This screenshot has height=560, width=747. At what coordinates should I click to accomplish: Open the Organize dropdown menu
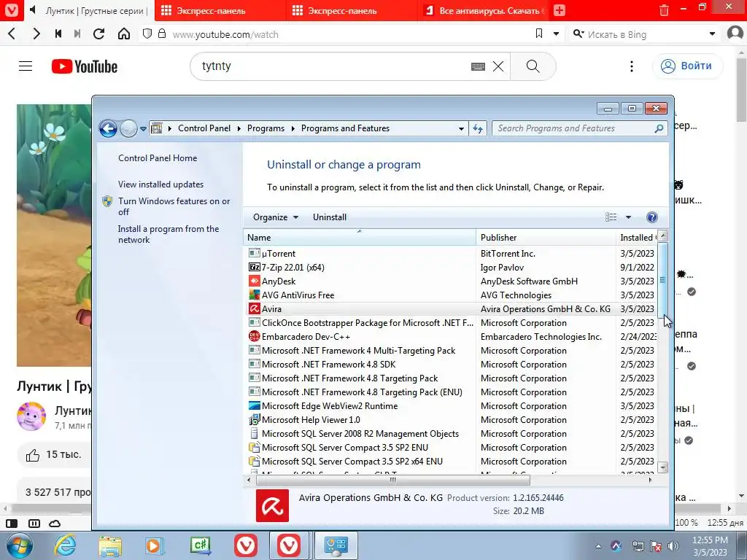tap(275, 217)
